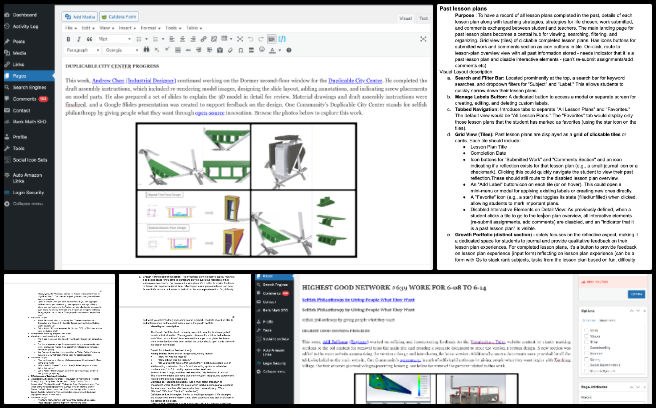Open the Format menu in the editor
The image size is (656, 408).
click(149, 28)
